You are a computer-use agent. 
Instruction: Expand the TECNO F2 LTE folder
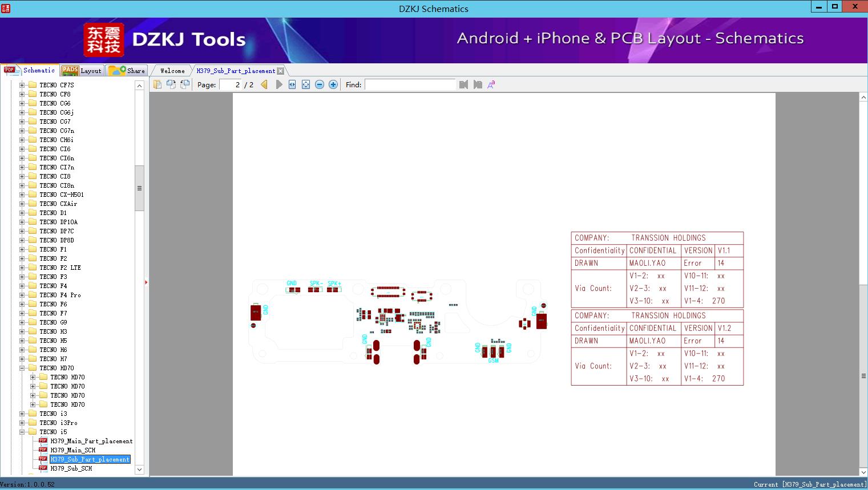tap(22, 268)
